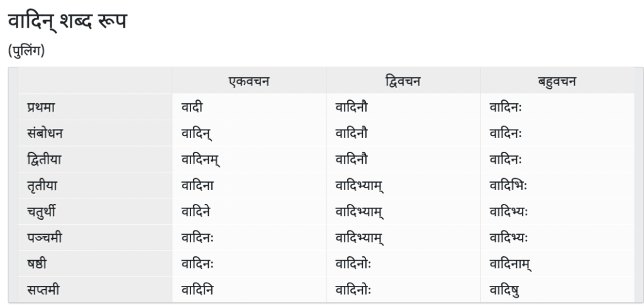Select the बहुवचन column header
644x306 pixels.
tap(557, 81)
